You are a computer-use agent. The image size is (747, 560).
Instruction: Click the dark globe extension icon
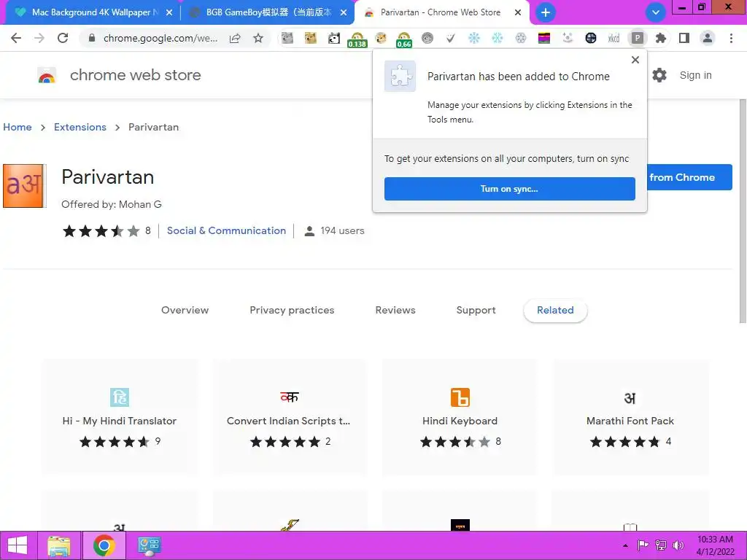(590, 38)
